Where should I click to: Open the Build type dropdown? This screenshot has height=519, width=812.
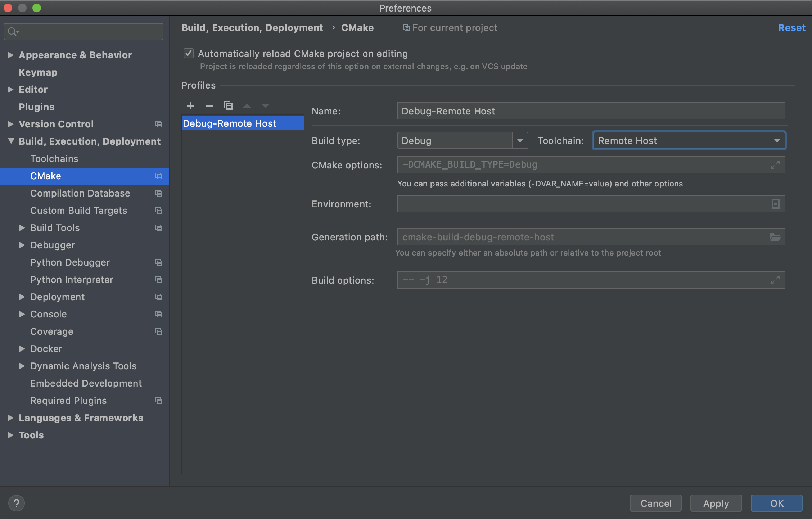pos(520,140)
